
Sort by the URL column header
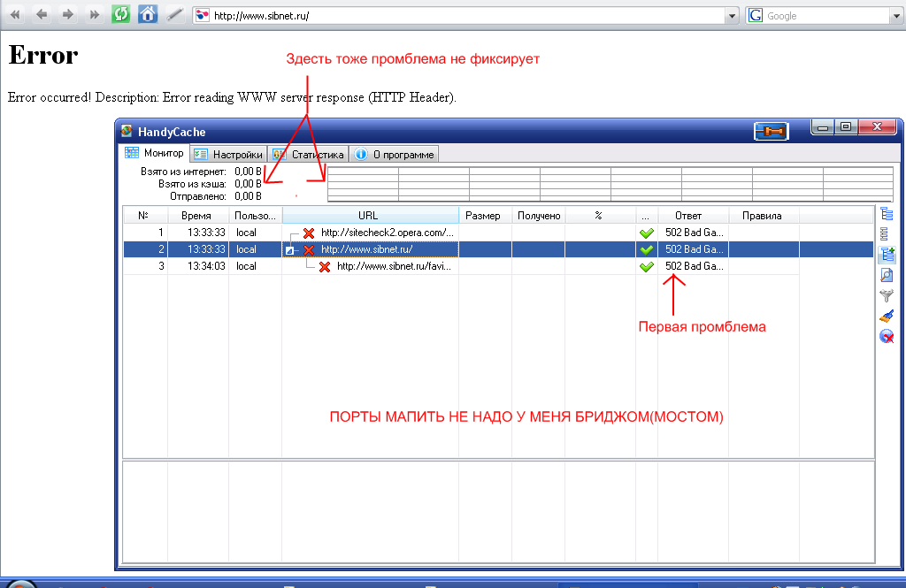[x=369, y=216]
